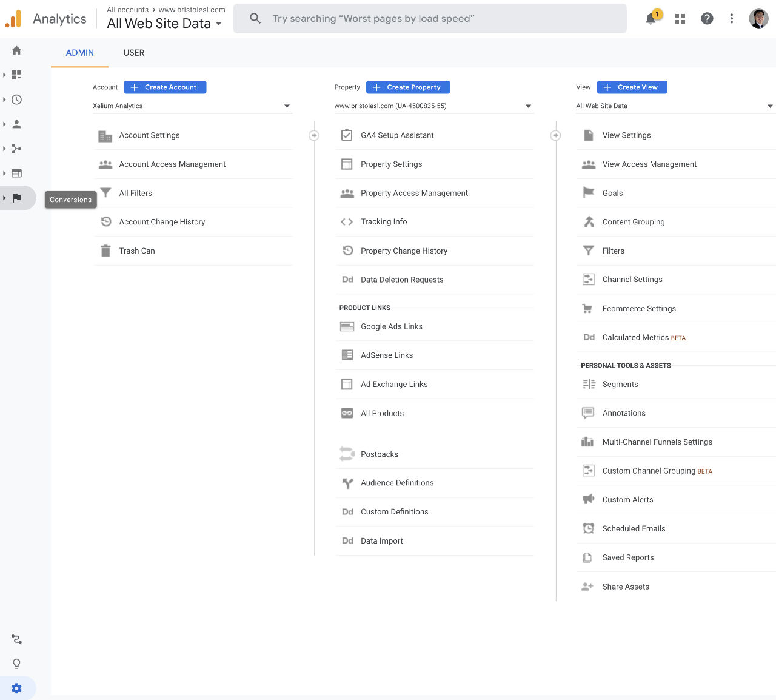Click the All Filters funnel icon

coord(105,193)
